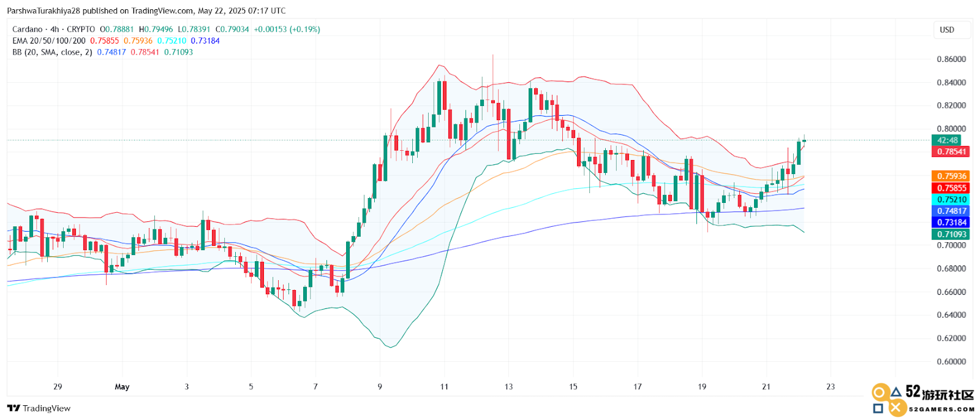Click the 0.60000 price axis label
The image size is (980, 420).
951,362
